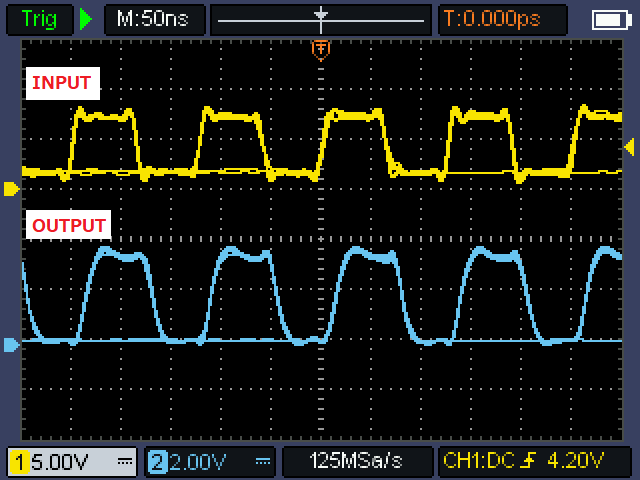
Task: Click the red INPUT waveform label
Action: point(61,84)
